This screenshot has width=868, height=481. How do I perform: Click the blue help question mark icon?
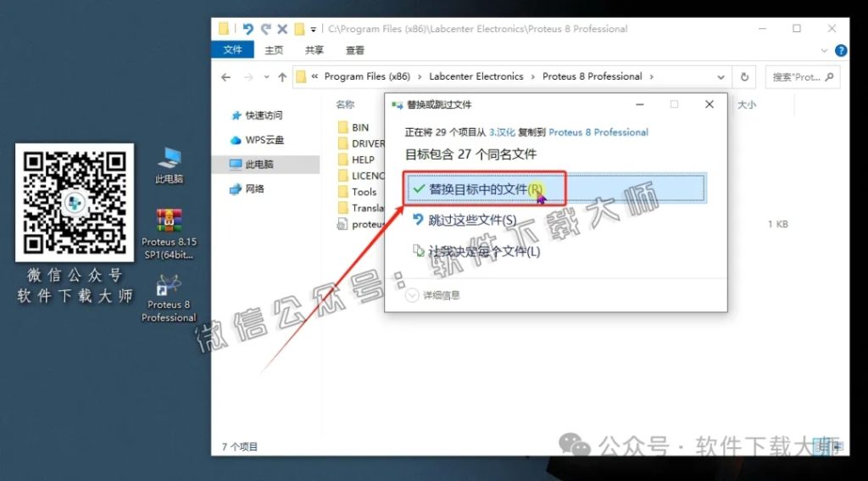[840, 50]
